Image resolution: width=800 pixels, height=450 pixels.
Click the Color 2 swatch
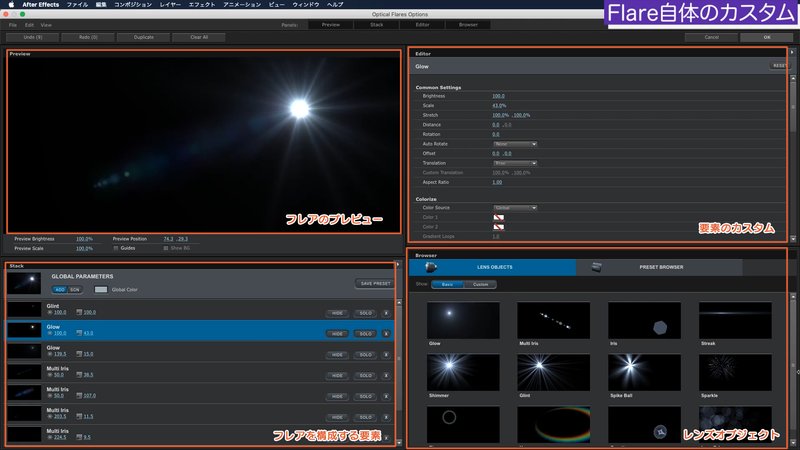(498, 227)
